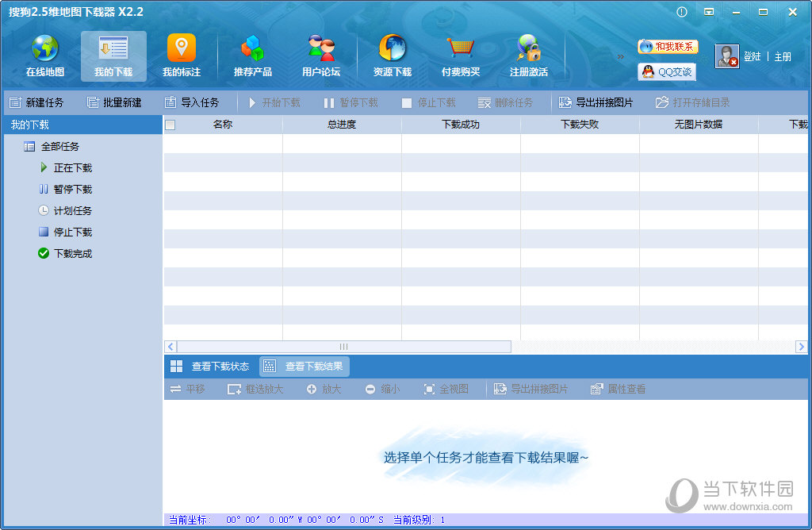
Task: Click 删除任务 delete task
Action: click(x=505, y=102)
